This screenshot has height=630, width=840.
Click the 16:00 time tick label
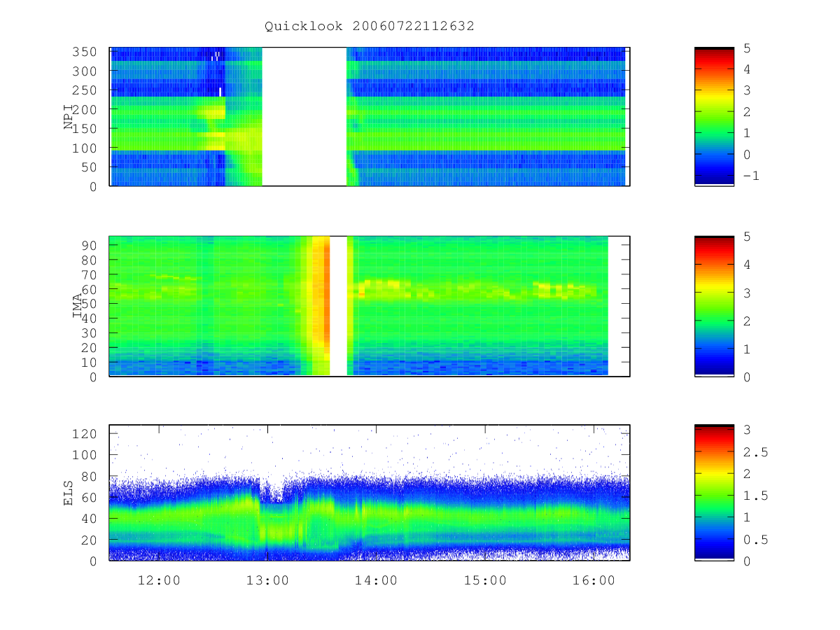click(x=594, y=580)
